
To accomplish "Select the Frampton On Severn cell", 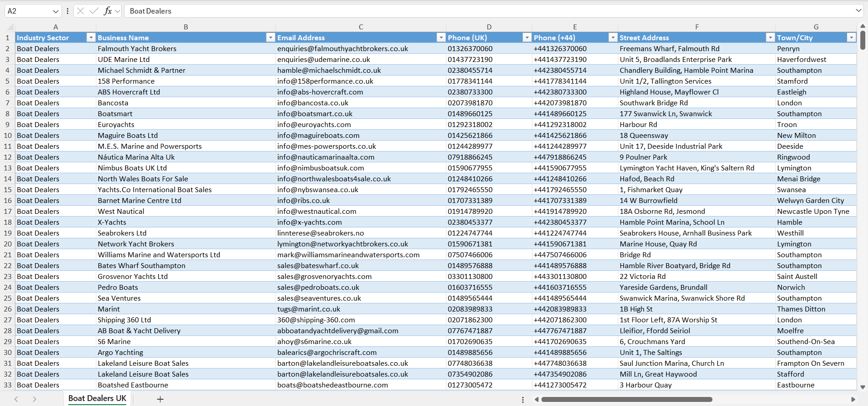I will point(816,363).
